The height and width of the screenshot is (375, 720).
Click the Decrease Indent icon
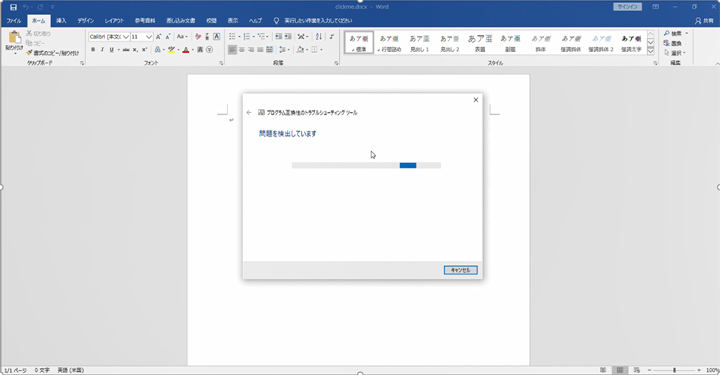278,36
